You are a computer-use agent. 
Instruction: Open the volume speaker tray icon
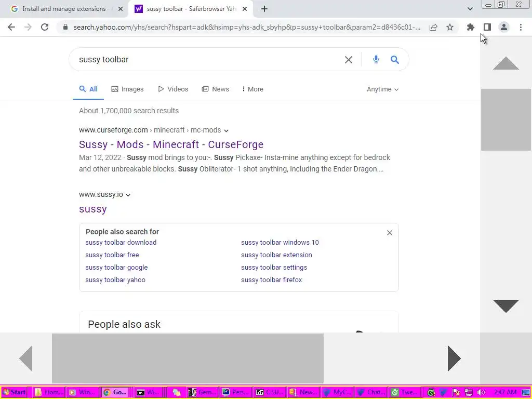coord(481,392)
